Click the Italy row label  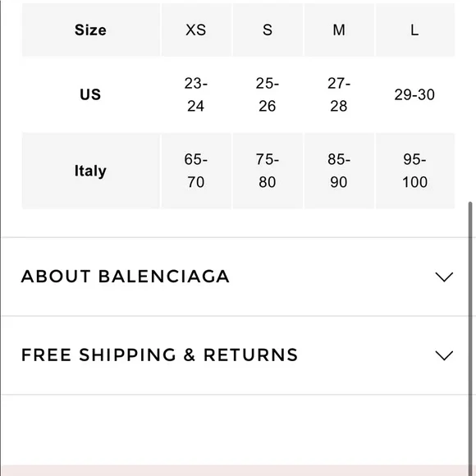pos(91,171)
